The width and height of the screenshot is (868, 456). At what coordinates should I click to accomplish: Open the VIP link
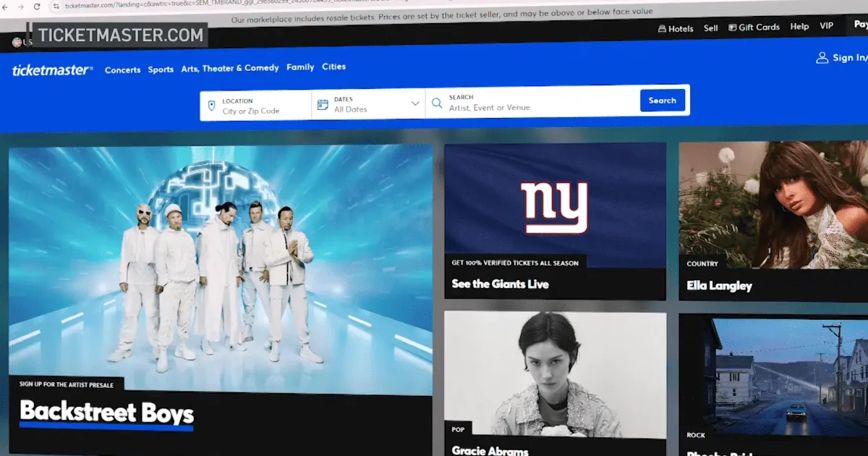(x=826, y=26)
